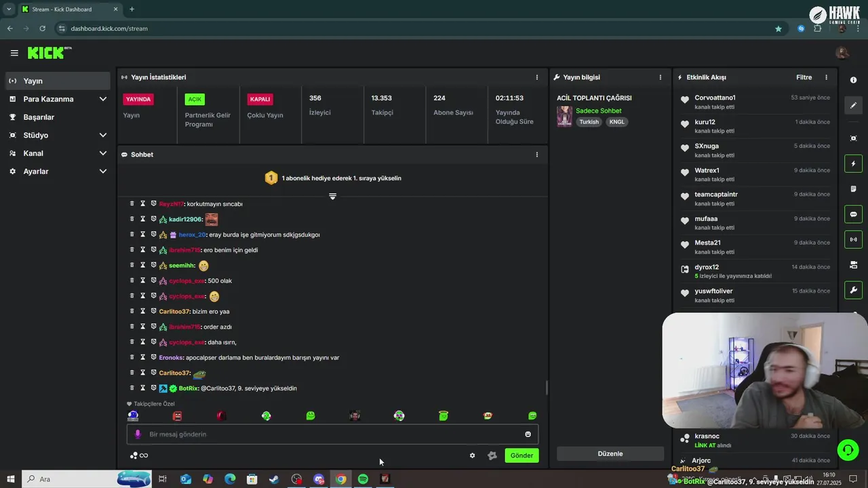
Task: Click username Carlitoo37 saying bizim ero yaa
Action: coord(174,312)
